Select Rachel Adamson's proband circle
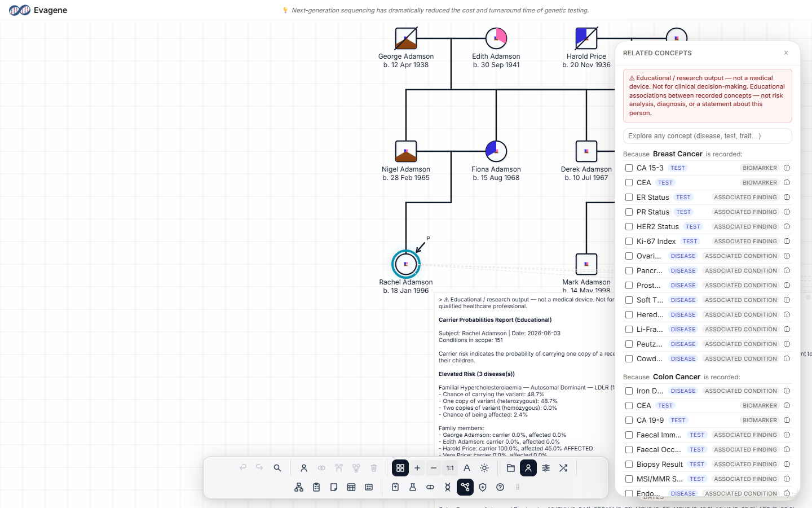812x508 pixels. click(406, 264)
